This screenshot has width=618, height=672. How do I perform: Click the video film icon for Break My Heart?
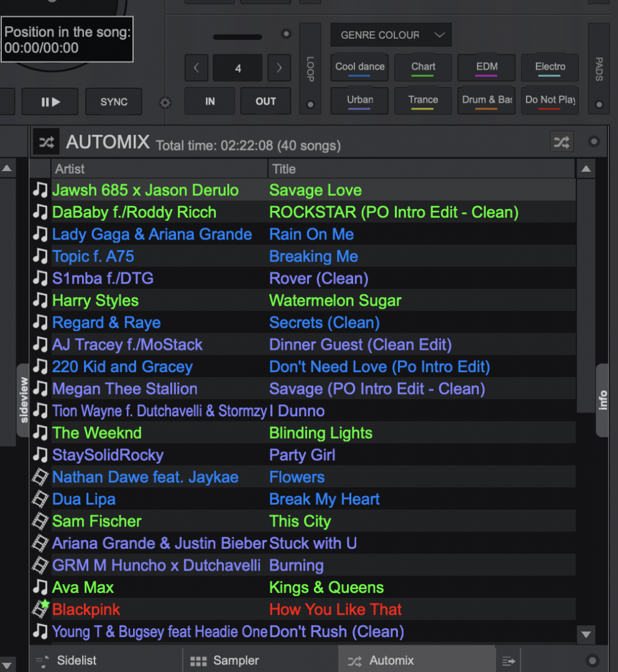40,499
